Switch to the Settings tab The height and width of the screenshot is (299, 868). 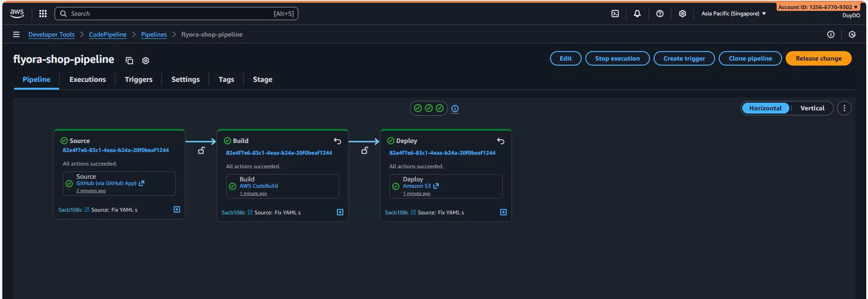[185, 80]
